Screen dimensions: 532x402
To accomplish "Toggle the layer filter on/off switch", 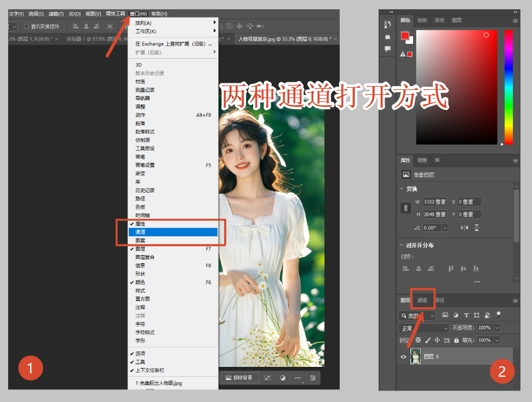I will coord(499,315).
